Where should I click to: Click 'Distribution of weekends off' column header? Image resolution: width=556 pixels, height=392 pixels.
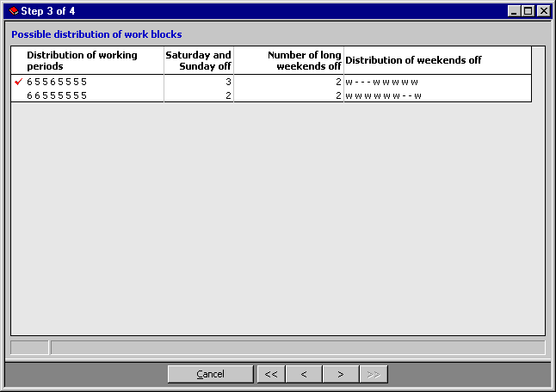coord(437,60)
